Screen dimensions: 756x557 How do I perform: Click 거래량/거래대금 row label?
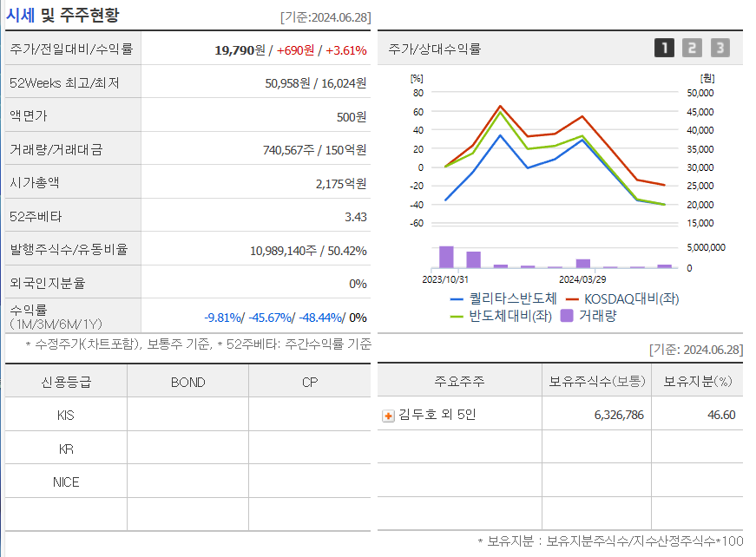[x=56, y=150]
